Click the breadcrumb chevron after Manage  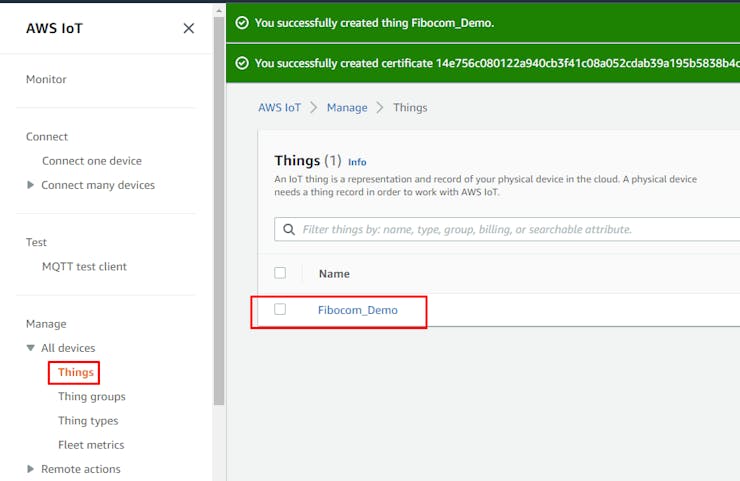tap(380, 107)
